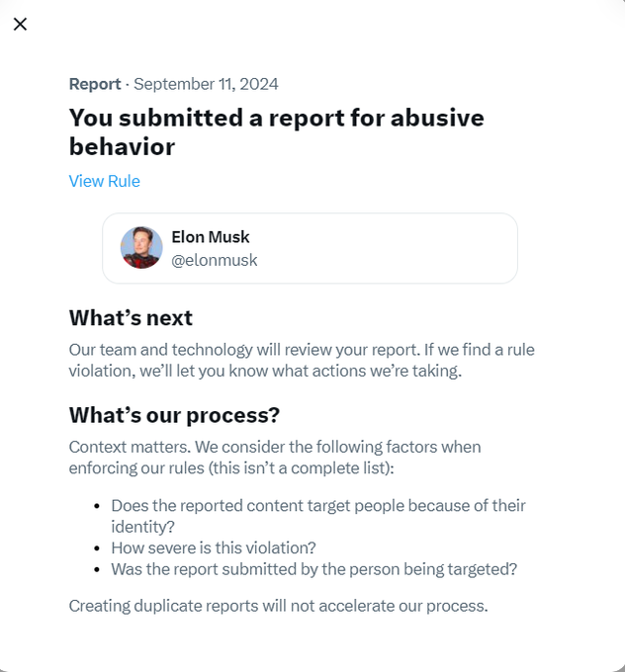This screenshot has width=625, height=672.
Task: Click empty area inside the reported account card
Action: (x=386, y=248)
